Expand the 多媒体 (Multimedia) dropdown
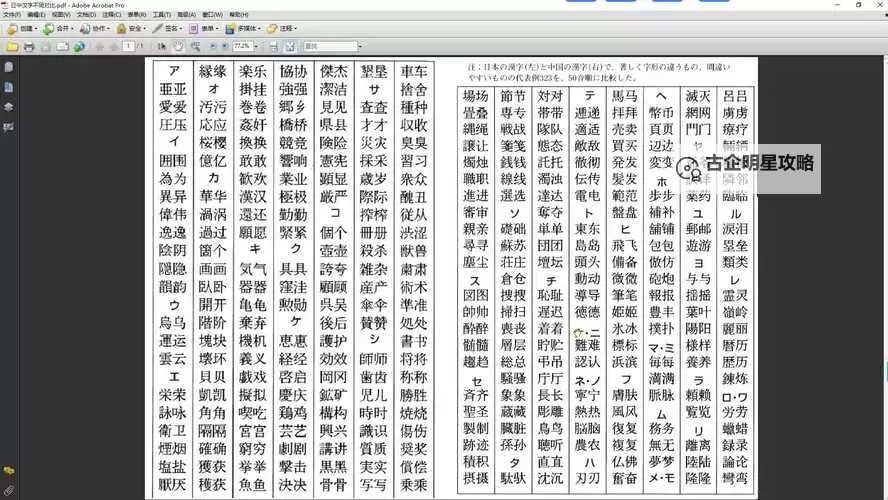Viewport: 888px width, 500px height. point(259,28)
